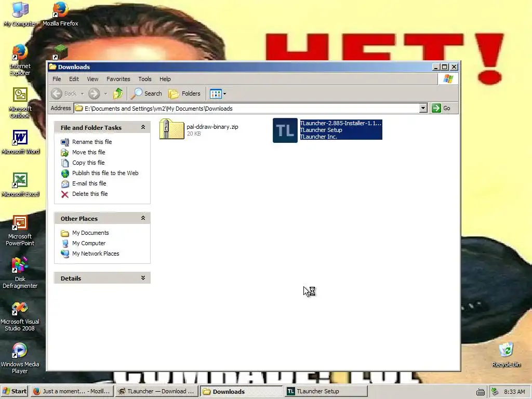
Task: Select Microsoft Visual Studio 2008 shortcut
Action: tap(20, 316)
